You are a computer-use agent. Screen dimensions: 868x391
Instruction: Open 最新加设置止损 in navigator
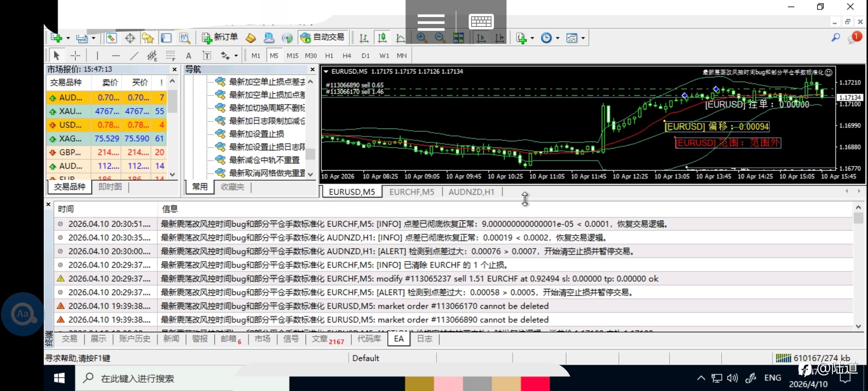[256, 134]
